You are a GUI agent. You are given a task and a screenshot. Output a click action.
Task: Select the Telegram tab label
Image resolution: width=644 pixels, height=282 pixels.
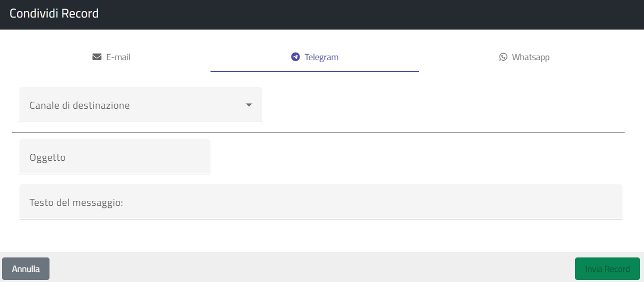[x=321, y=57]
